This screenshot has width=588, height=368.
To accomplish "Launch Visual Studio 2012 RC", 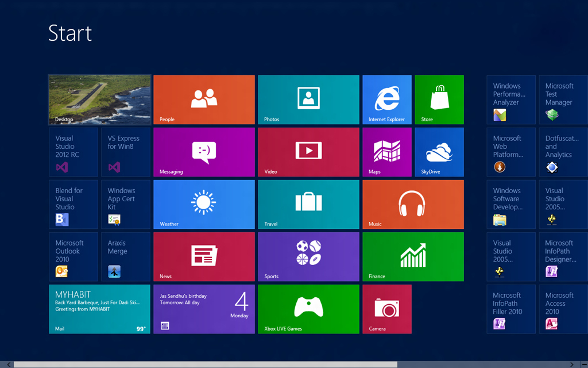I will tap(73, 152).
